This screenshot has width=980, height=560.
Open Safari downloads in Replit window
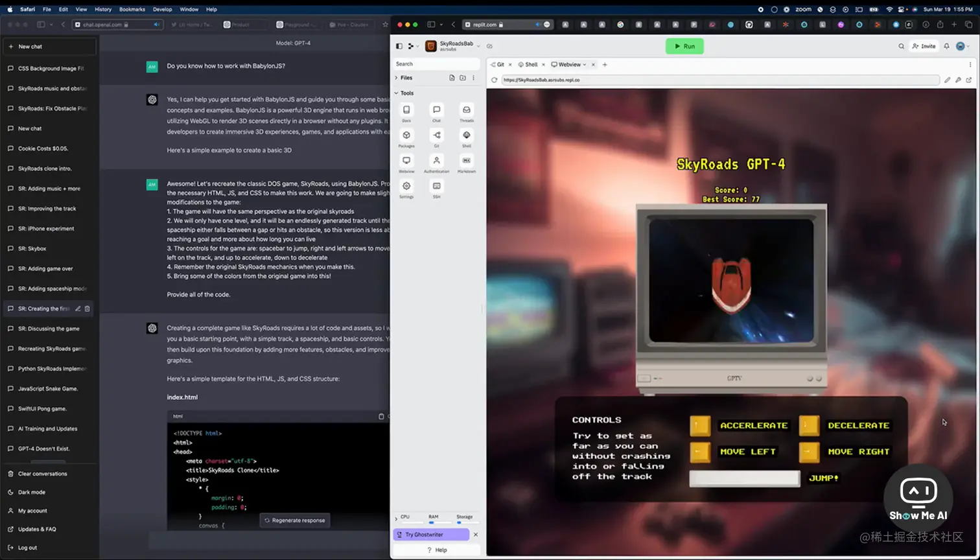point(926,25)
